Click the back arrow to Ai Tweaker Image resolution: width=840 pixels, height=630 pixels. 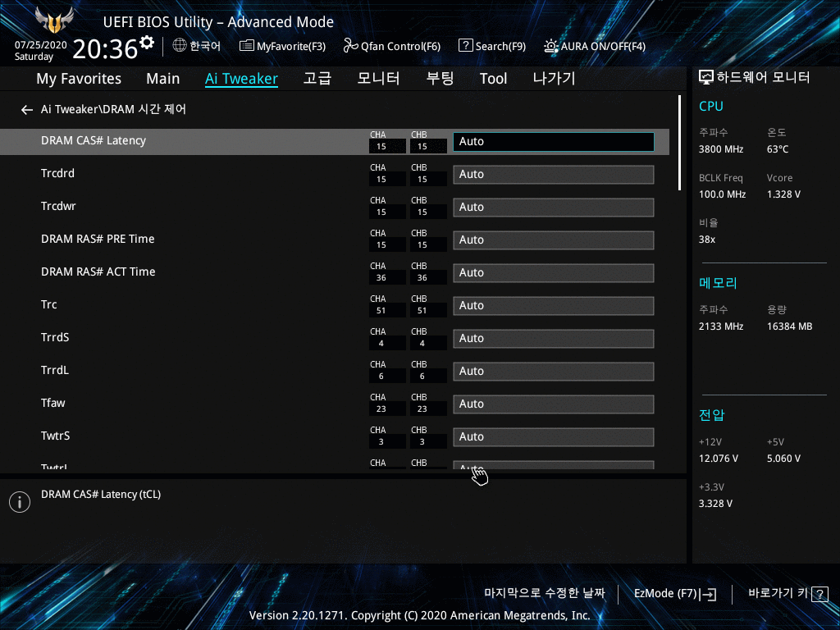point(27,110)
